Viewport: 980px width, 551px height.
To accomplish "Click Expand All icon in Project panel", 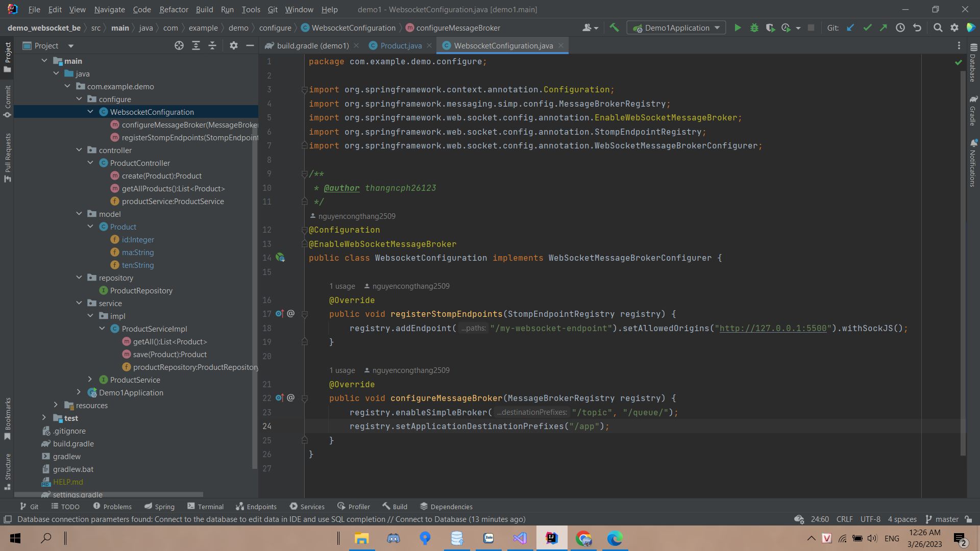I will (x=195, y=46).
